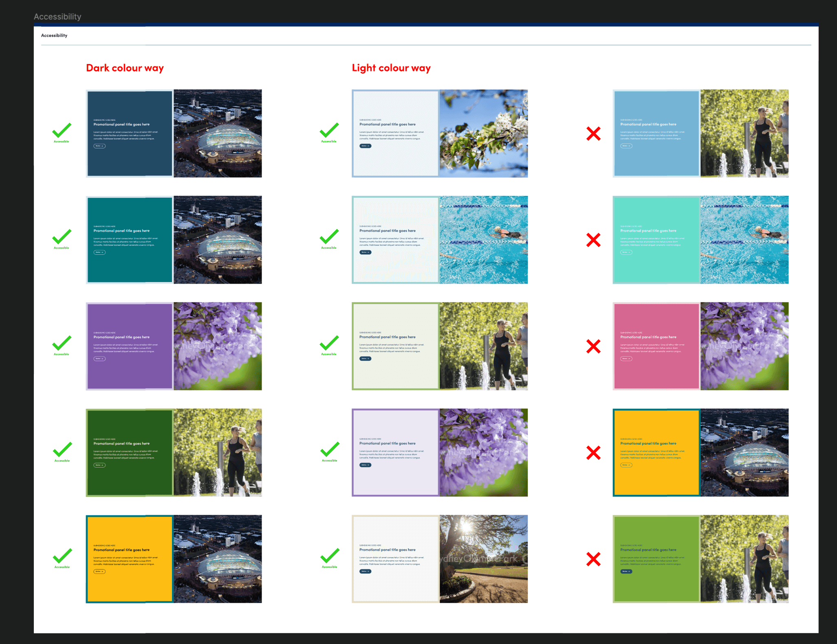The image size is (837, 644).
Task: Select the 'Dark colour way' heading
Action: 125,68
